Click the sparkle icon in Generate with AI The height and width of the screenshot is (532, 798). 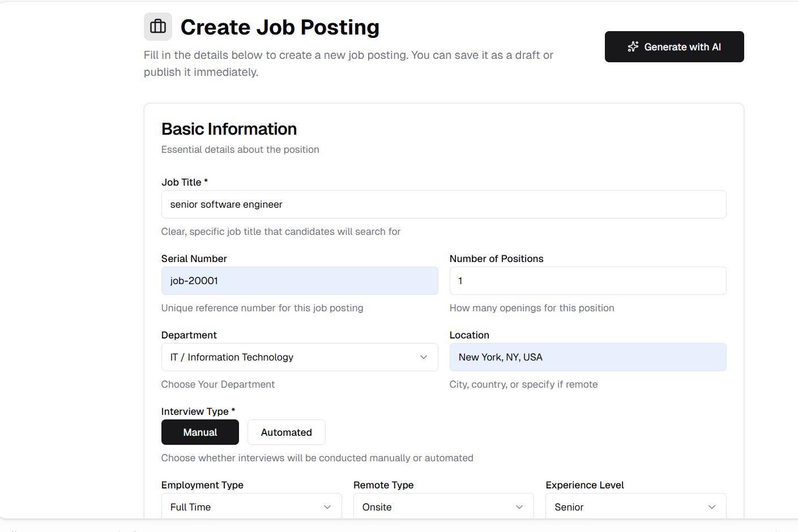pyautogui.click(x=633, y=47)
